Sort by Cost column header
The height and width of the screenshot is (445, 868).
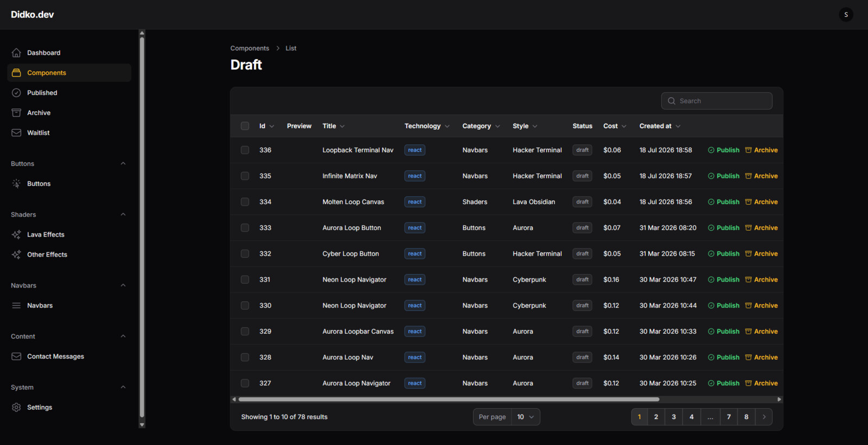tap(615, 126)
